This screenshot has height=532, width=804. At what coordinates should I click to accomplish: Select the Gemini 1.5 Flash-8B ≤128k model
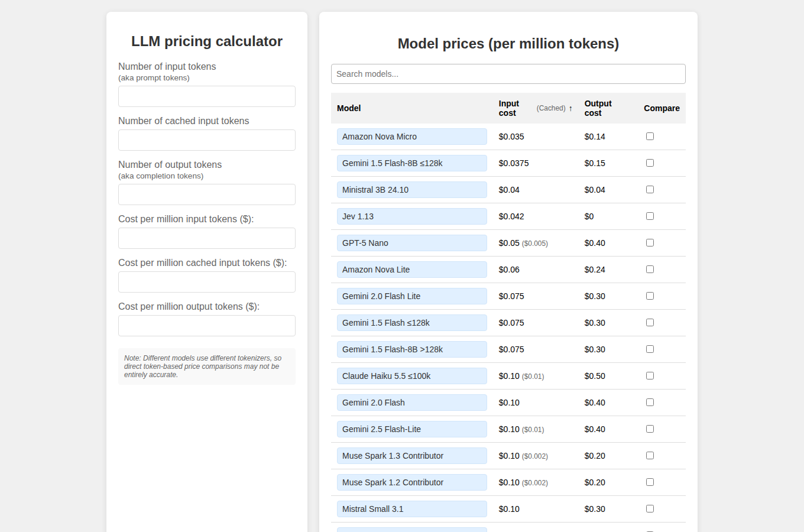[x=412, y=163]
